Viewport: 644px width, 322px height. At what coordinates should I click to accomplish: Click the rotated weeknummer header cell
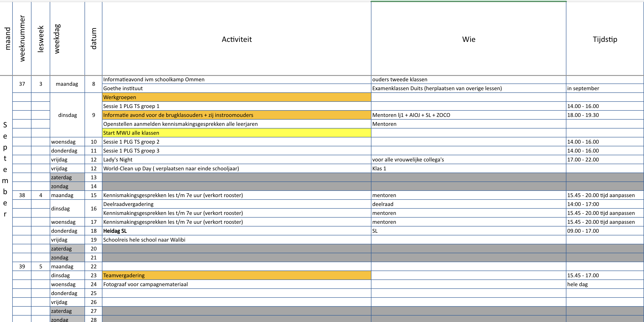[x=22, y=39]
